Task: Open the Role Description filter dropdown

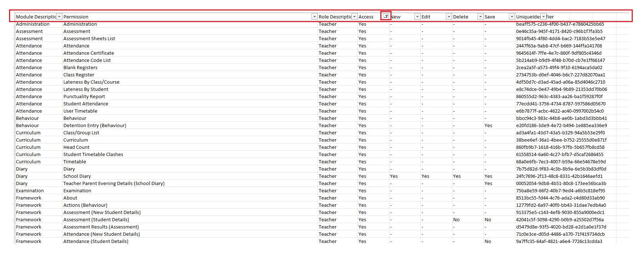Action: pos(354,17)
